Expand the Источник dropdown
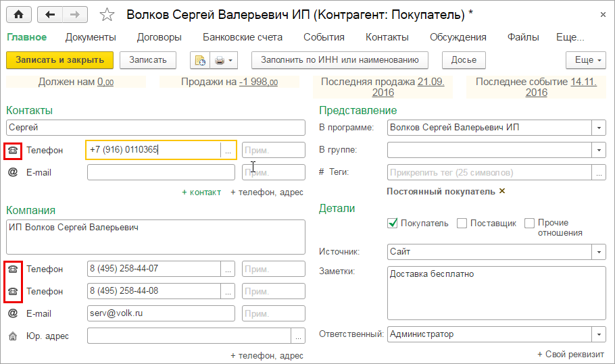 point(599,252)
